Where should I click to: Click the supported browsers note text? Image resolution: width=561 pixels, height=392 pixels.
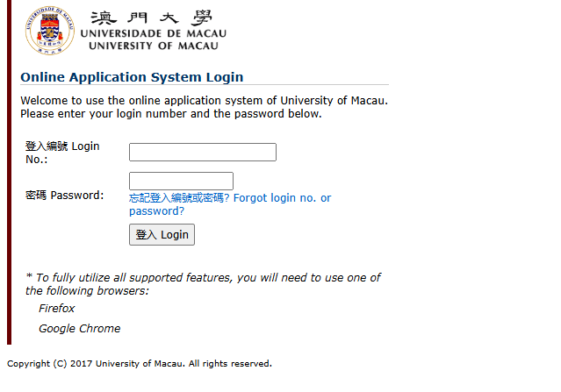point(203,283)
